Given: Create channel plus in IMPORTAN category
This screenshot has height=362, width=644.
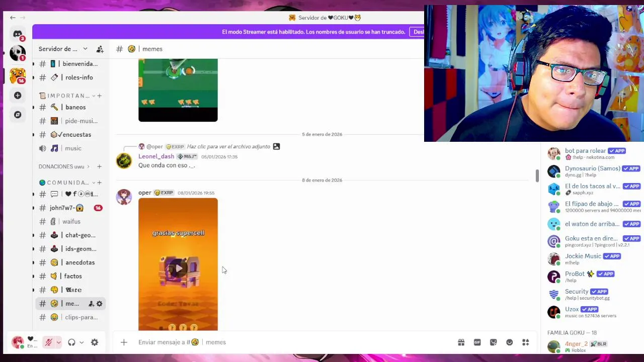Looking at the screenshot, I should pyautogui.click(x=99, y=96).
